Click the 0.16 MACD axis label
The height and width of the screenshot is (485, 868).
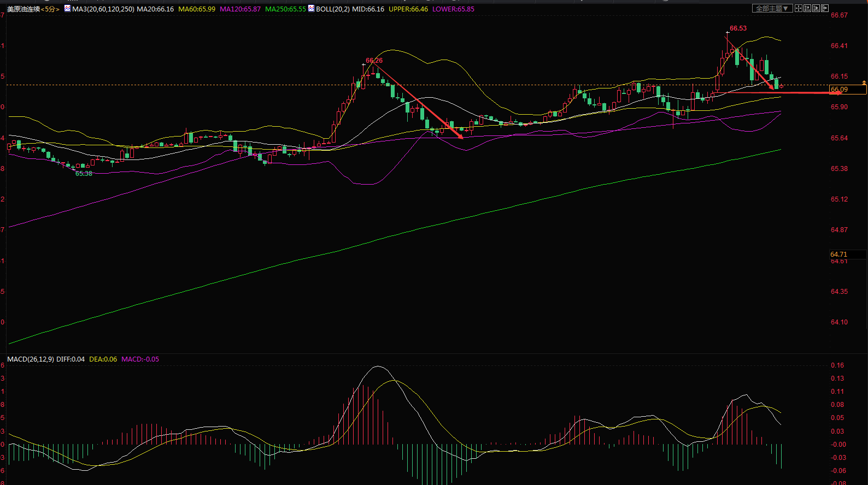[837, 365]
